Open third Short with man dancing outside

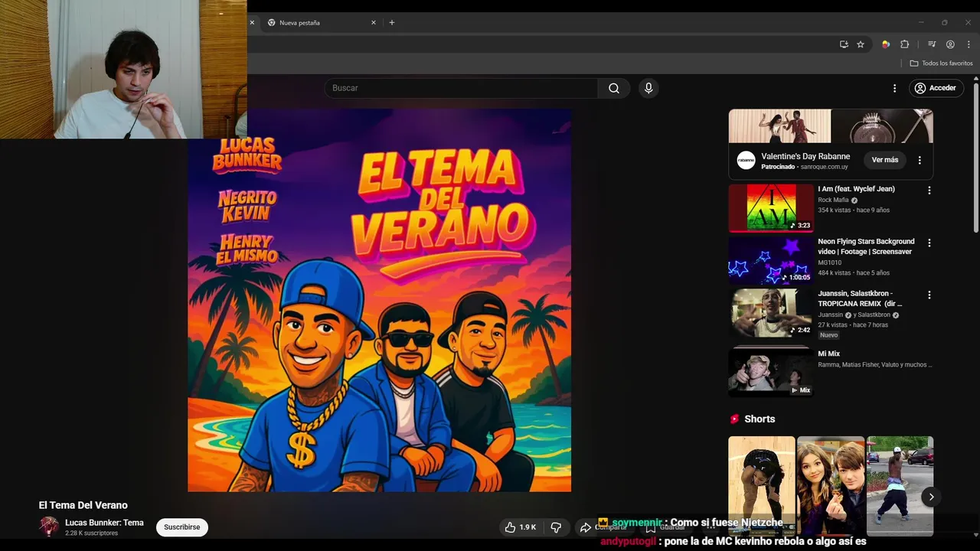[x=900, y=486]
